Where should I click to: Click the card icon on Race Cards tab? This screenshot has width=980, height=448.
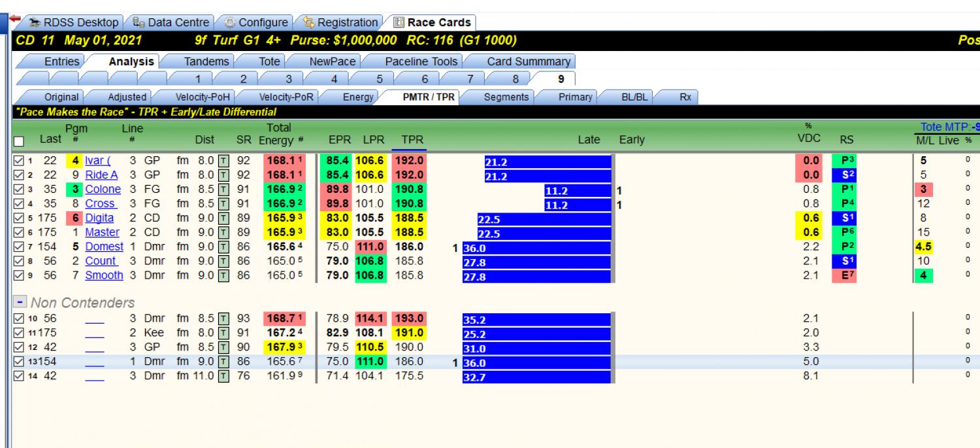399,22
